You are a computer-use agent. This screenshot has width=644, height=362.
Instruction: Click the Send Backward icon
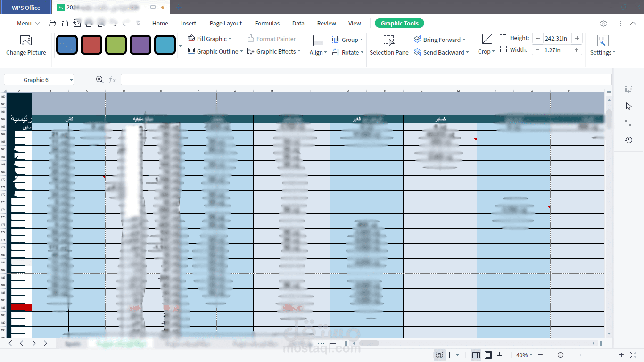click(418, 52)
